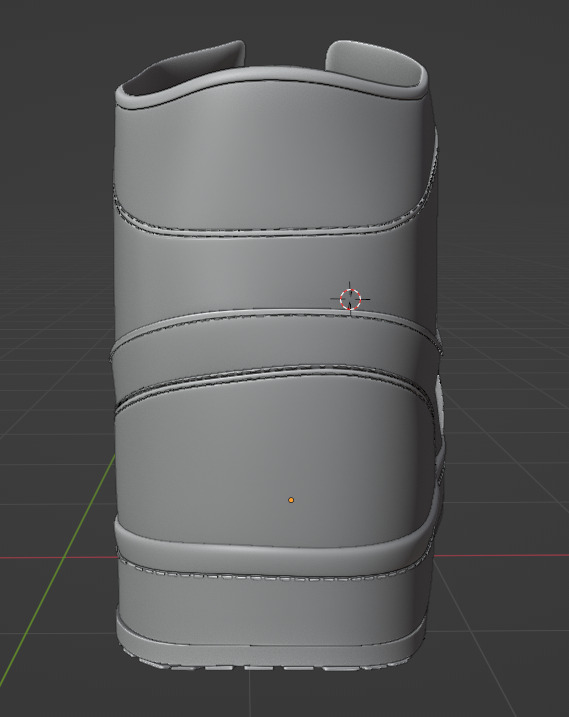The height and width of the screenshot is (717, 569).
Task: Select the shoe model's heel panel
Action: coord(274,462)
